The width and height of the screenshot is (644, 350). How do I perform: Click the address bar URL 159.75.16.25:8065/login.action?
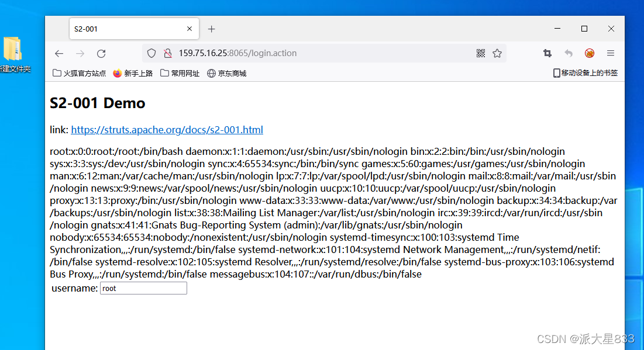click(x=237, y=53)
